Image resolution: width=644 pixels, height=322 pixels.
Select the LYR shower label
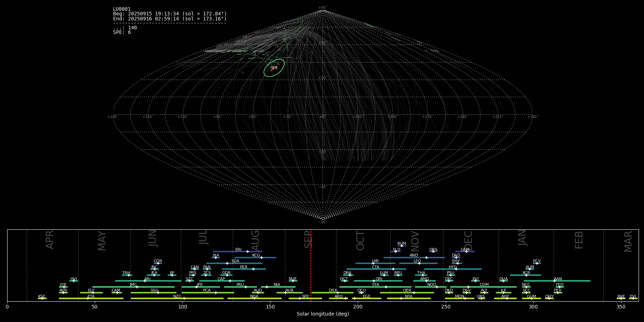63,284
